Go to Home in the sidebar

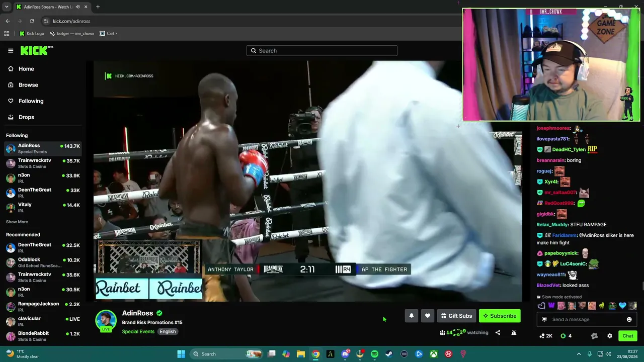tap(26, 69)
